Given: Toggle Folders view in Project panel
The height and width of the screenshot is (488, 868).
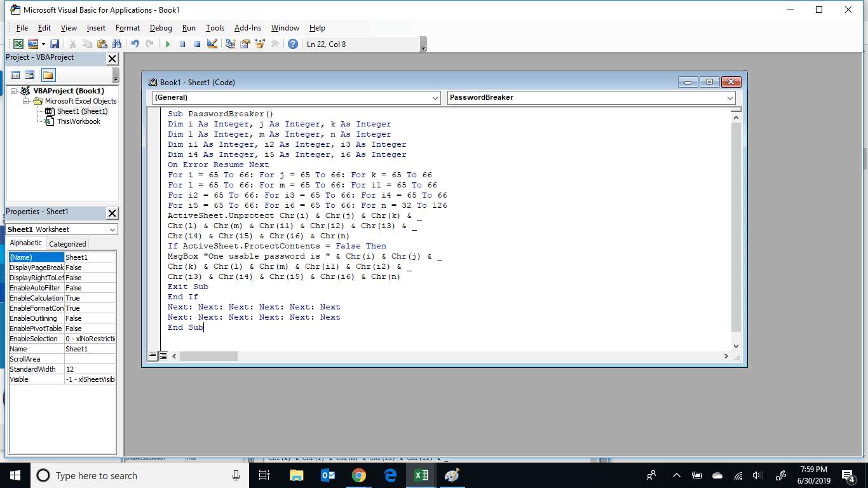Looking at the screenshot, I should click(48, 75).
